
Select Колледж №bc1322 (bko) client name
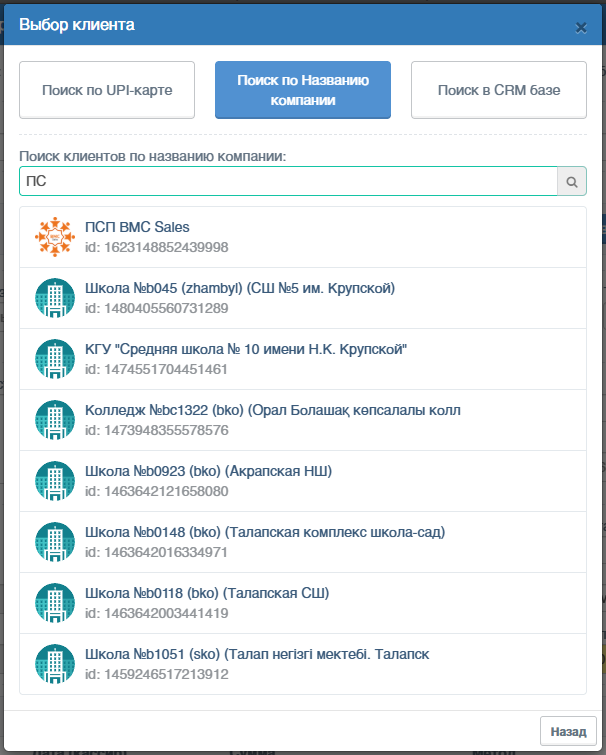pyautogui.click(x=273, y=410)
